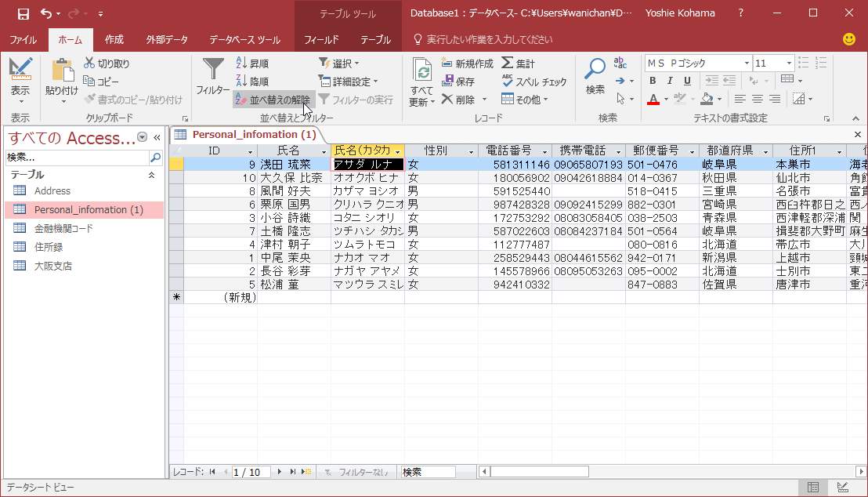Click 集計 totals sigma

[518, 63]
